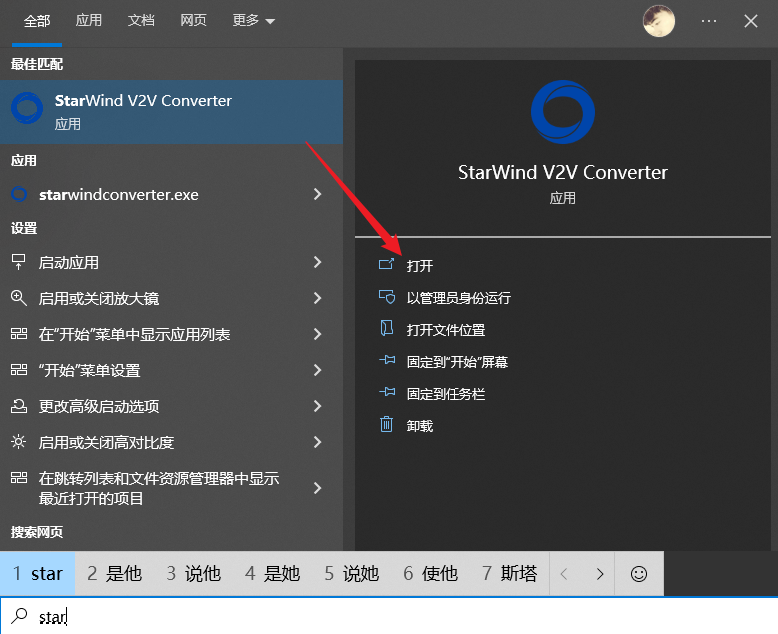The height and width of the screenshot is (634, 778).
Task: Click 打开 to launch StarWind
Action: [x=420, y=266]
